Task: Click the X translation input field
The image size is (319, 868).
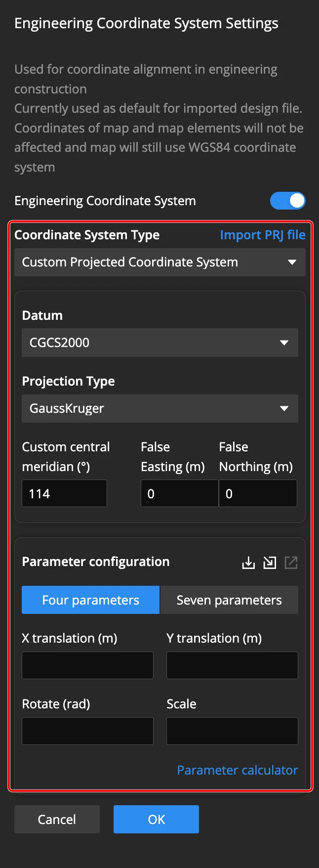Action: click(x=87, y=665)
